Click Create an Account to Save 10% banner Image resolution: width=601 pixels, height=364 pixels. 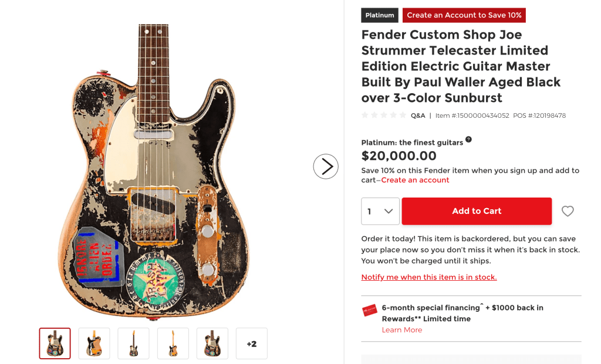click(464, 15)
